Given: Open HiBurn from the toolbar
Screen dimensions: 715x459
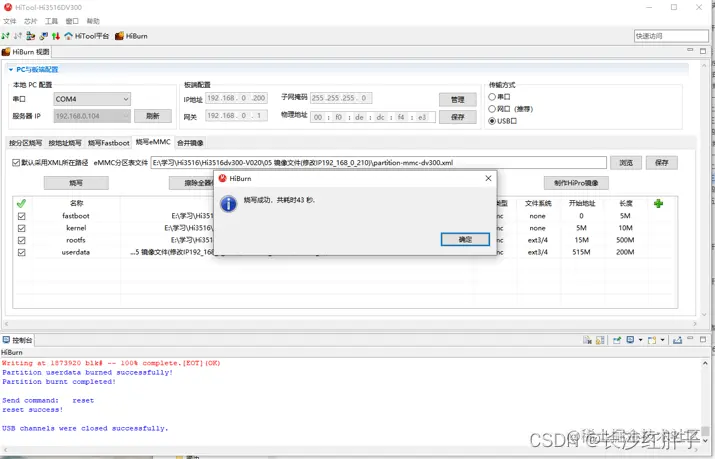Looking at the screenshot, I should coord(131,36).
